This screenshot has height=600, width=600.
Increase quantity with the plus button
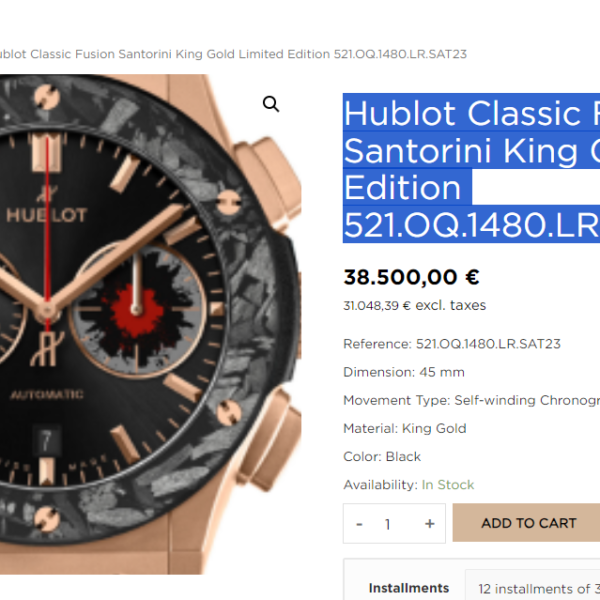coord(430,523)
